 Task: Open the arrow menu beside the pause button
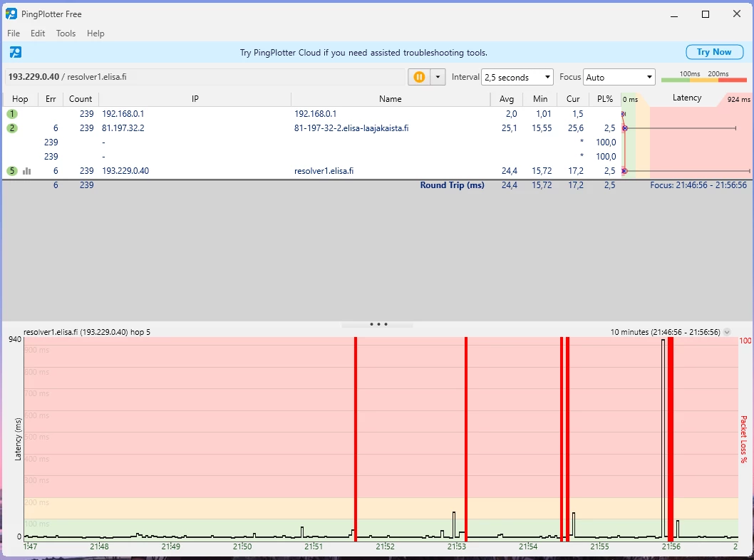tap(438, 77)
